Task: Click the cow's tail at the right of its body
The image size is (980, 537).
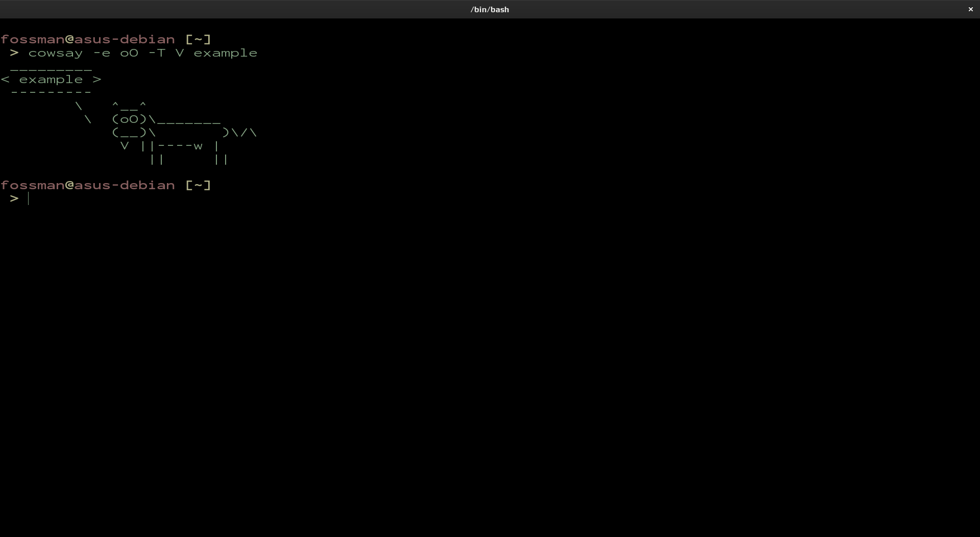Action: click(244, 133)
